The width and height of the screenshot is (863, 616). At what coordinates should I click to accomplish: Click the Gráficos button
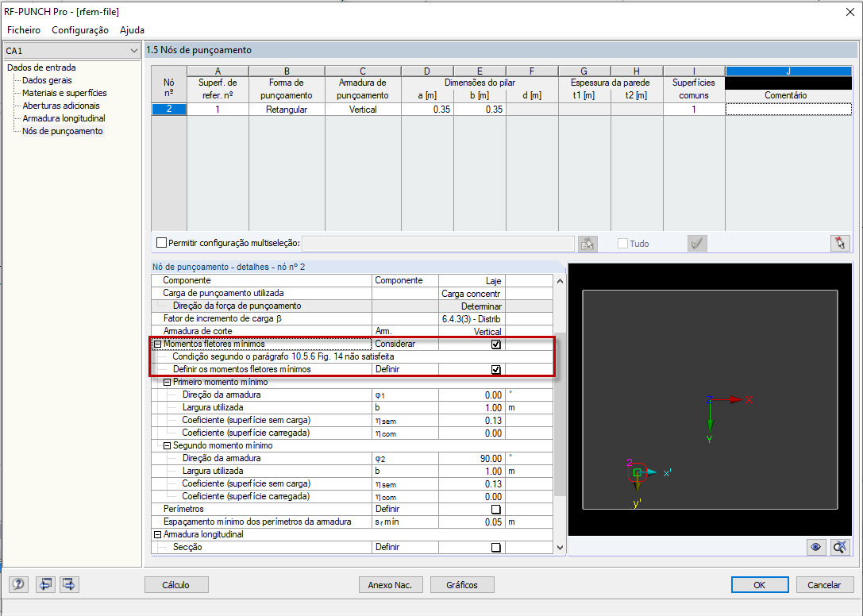point(462,584)
